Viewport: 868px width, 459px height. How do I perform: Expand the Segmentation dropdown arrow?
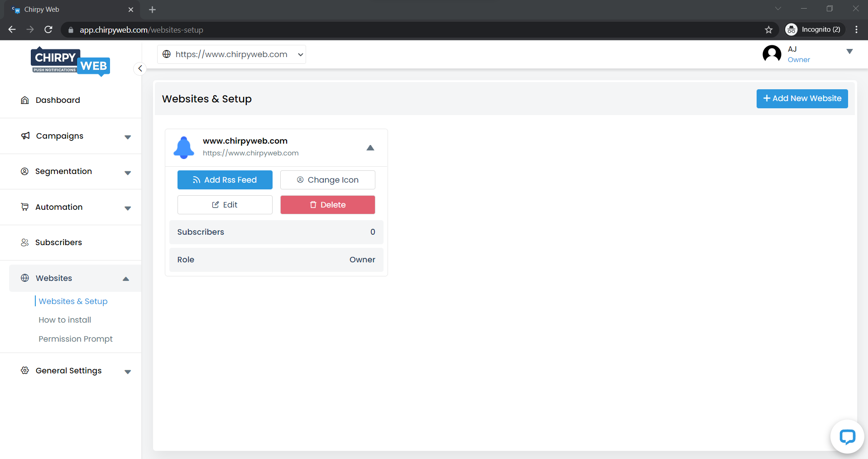coord(128,173)
